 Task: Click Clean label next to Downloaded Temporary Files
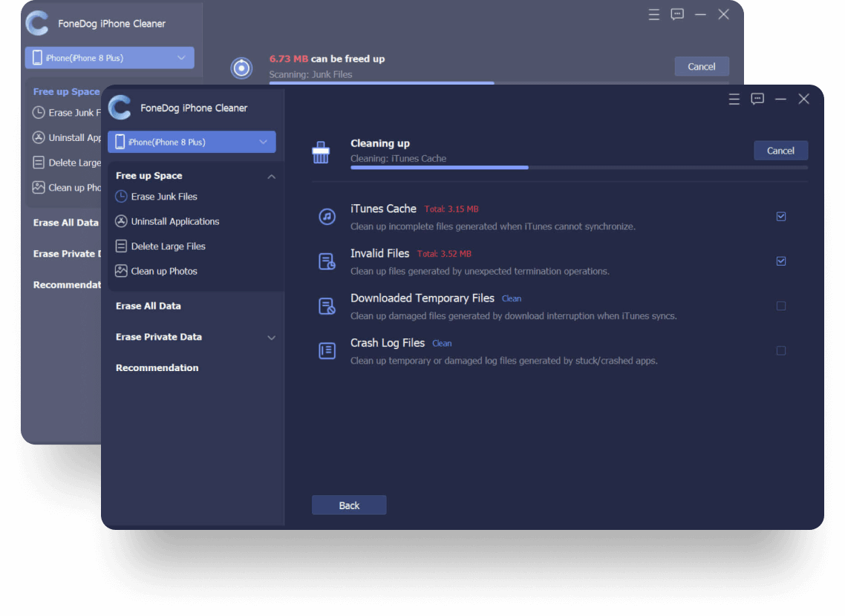pos(512,299)
